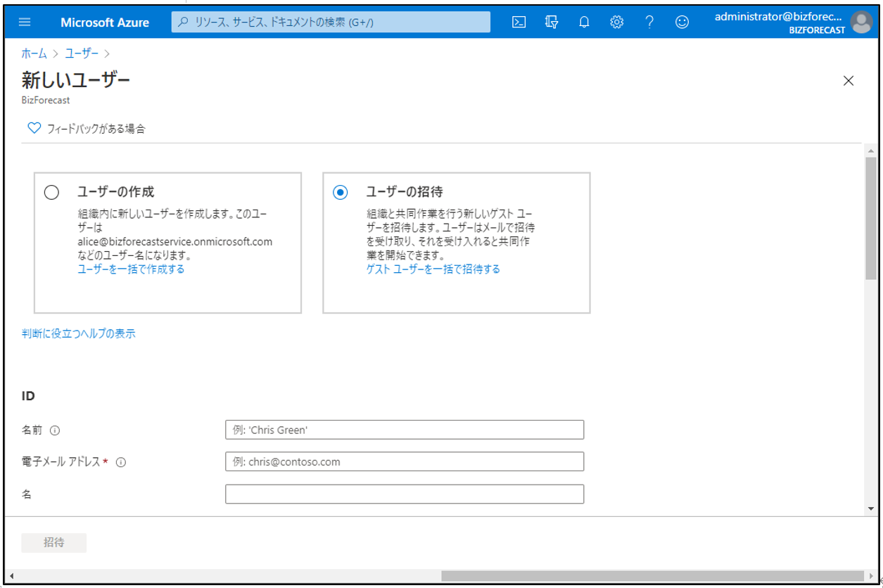Click the 招待 button
Image resolution: width=883 pixels, height=588 pixels.
tap(54, 542)
